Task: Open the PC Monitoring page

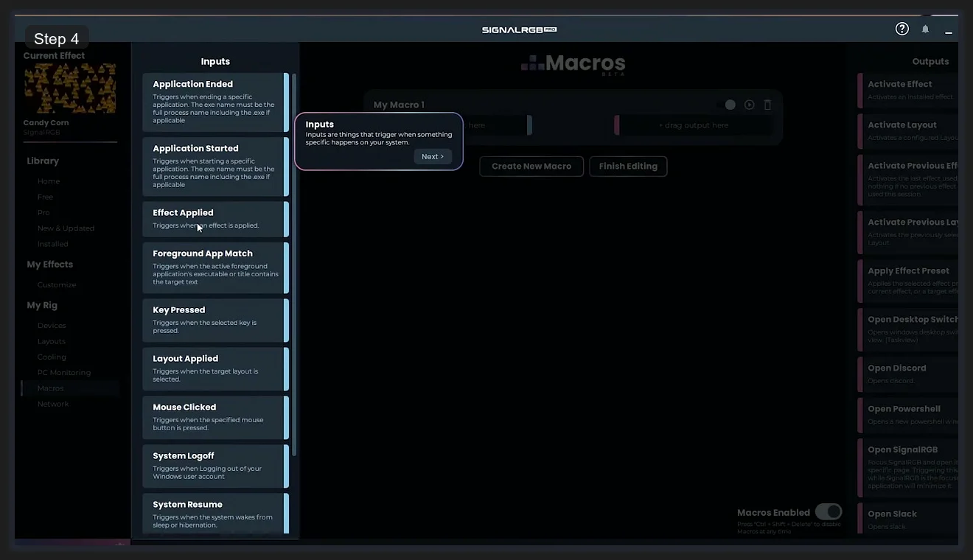Action: click(63, 372)
